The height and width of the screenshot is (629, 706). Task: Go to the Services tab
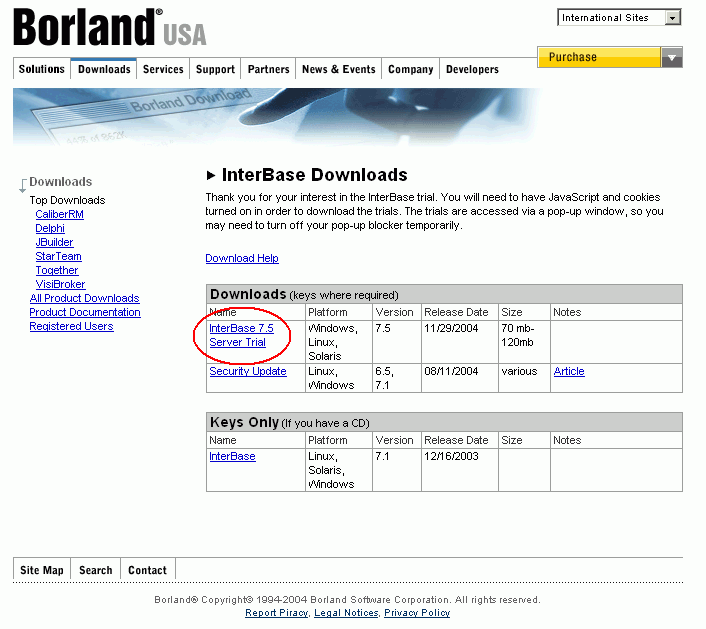tap(163, 69)
